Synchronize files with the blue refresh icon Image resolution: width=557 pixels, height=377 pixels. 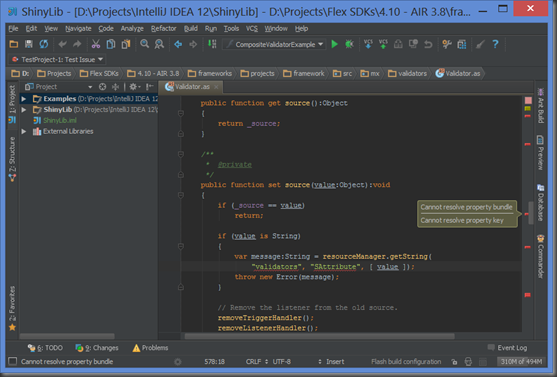coord(44,44)
